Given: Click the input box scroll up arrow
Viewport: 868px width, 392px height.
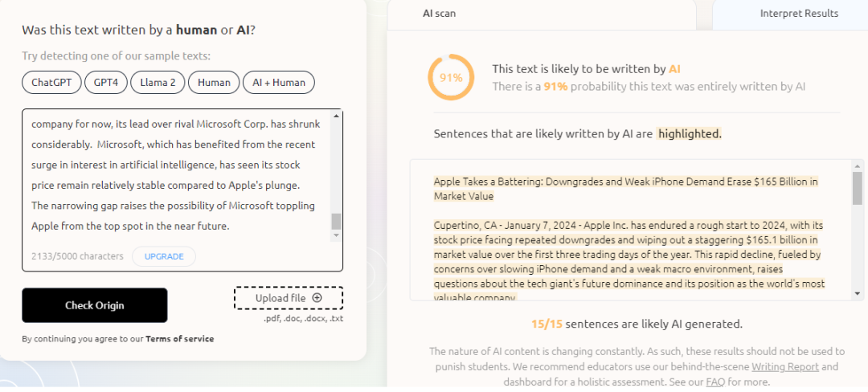Looking at the screenshot, I should [336, 116].
